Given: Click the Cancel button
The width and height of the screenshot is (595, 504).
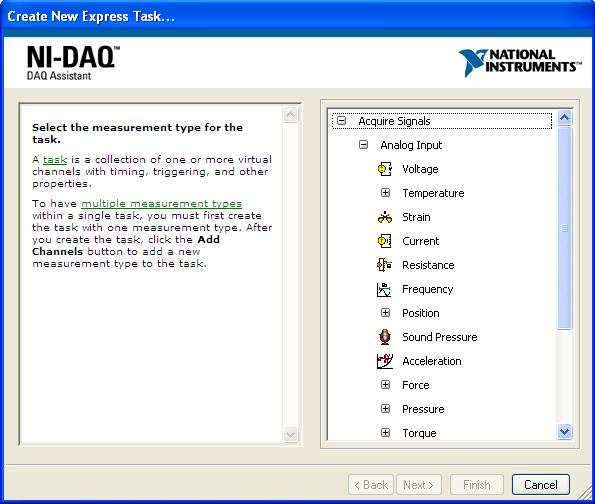Looking at the screenshot, I should [541, 485].
